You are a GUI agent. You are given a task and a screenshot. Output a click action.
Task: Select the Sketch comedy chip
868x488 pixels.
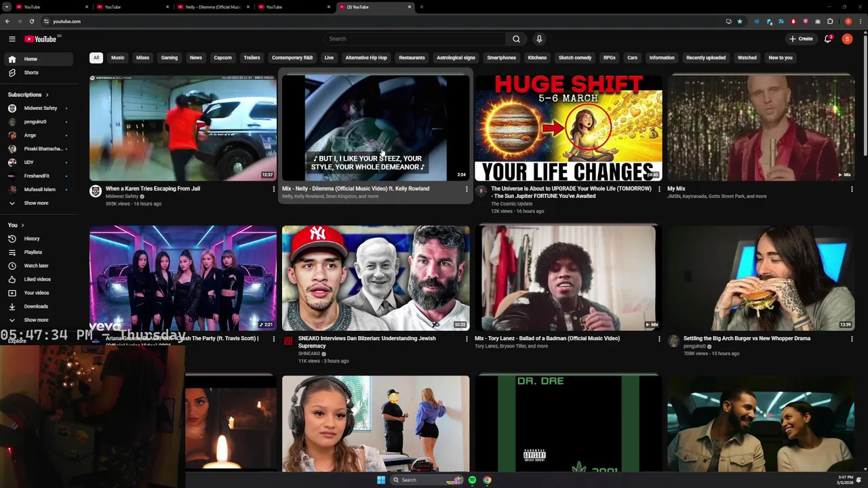[575, 58]
